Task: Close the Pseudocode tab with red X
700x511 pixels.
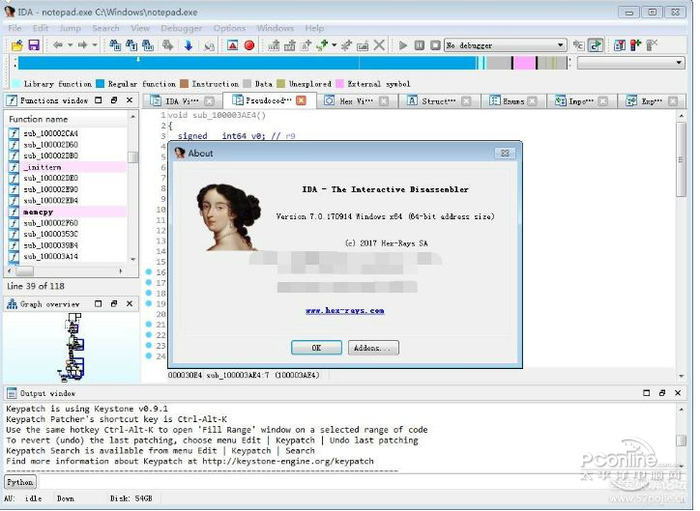Action: click(x=301, y=100)
